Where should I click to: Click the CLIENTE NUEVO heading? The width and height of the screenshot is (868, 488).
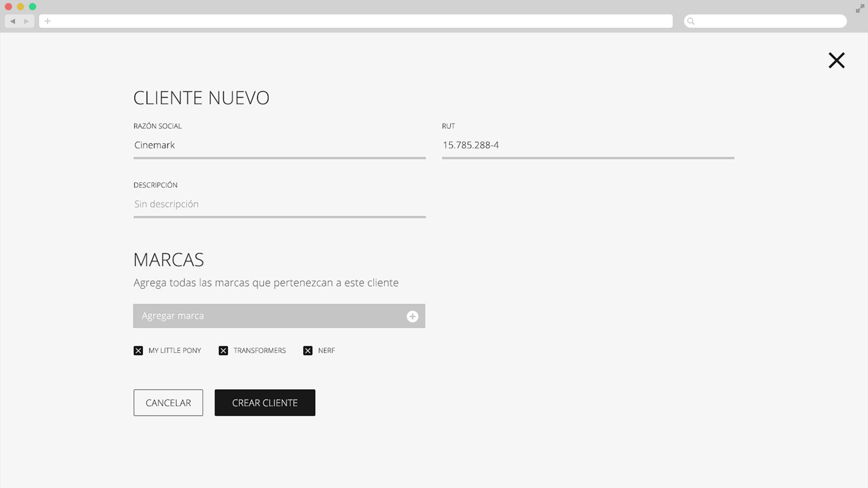[x=201, y=98]
